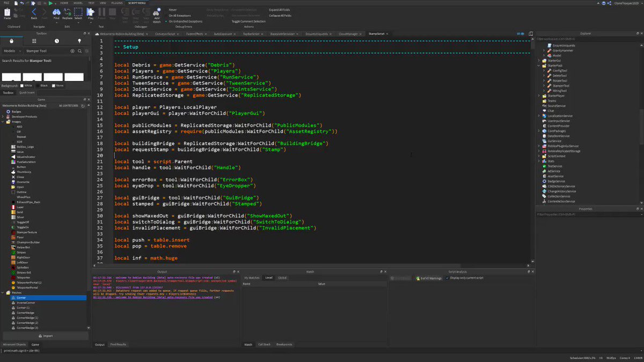
Task: Collapse StarterPack in Explorer
Action: (539, 65)
